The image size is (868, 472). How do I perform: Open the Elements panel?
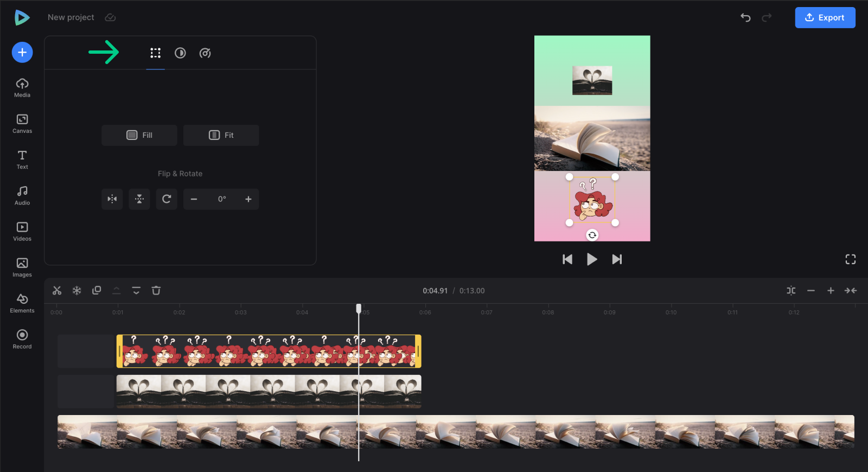(x=22, y=303)
